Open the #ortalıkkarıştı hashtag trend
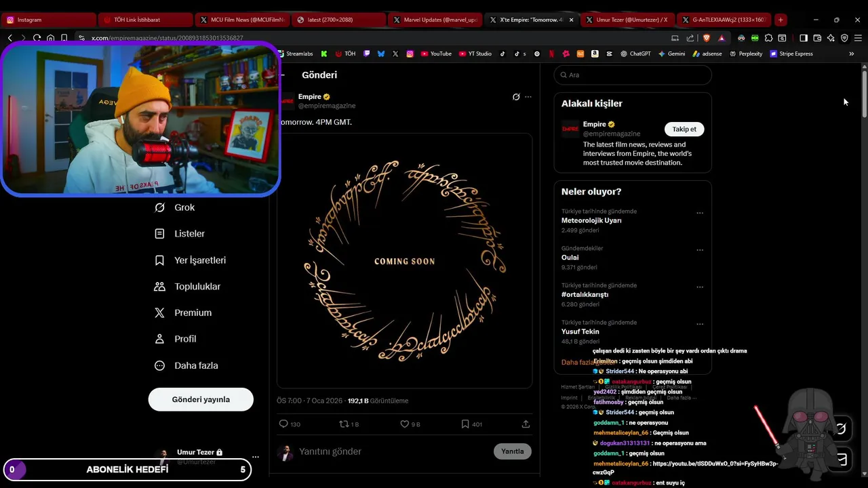868x488 pixels. [x=585, y=295]
